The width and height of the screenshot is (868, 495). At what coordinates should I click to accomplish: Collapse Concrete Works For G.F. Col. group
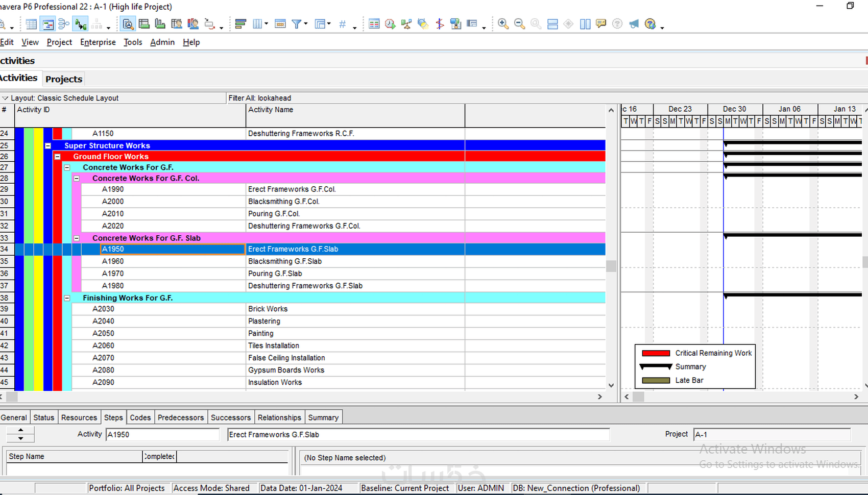pyautogui.click(x=77, y=179)
